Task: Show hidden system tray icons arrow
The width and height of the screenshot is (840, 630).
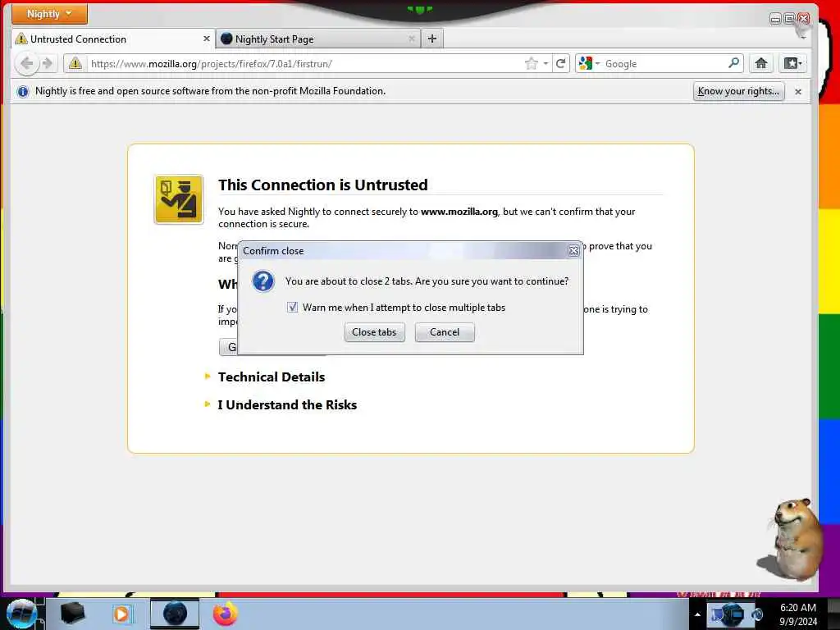Action: click(x=697, y=614)
